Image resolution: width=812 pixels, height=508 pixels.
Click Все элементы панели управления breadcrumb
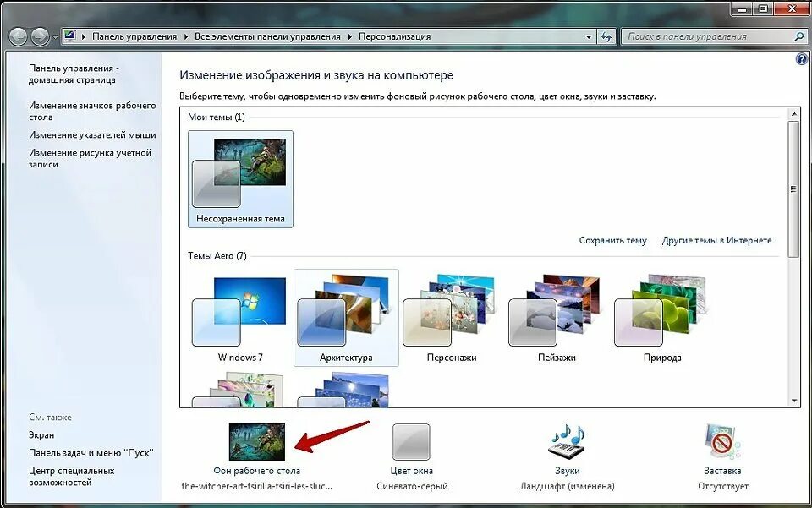[x=268, y=36]
